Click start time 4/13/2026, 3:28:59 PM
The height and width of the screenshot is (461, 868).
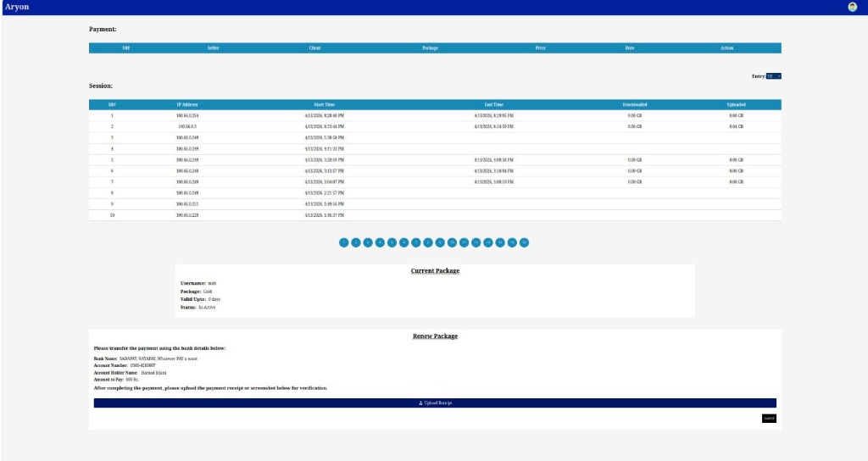(325, 160)
